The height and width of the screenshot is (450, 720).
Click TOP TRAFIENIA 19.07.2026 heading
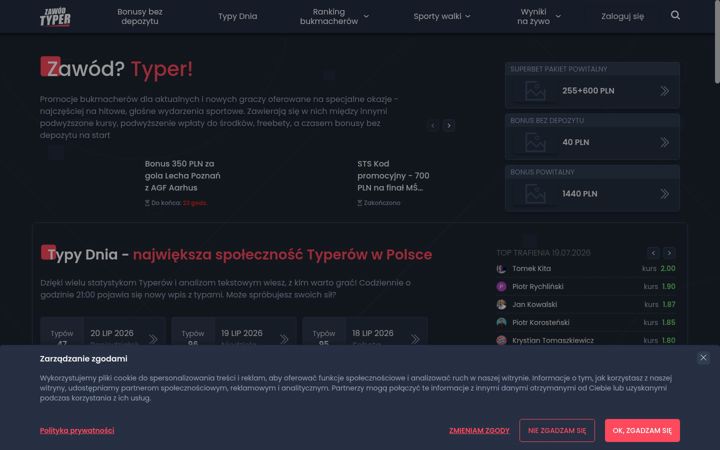pos(543,253)
